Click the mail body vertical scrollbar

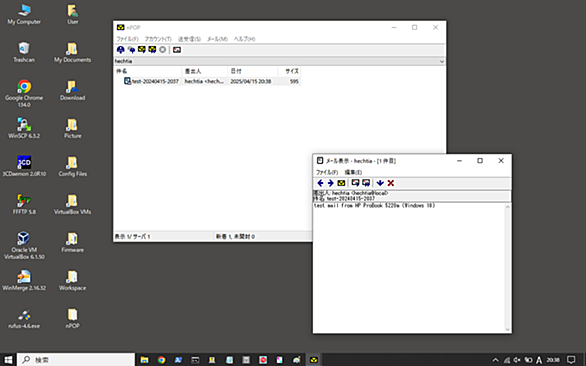point(508,268)
